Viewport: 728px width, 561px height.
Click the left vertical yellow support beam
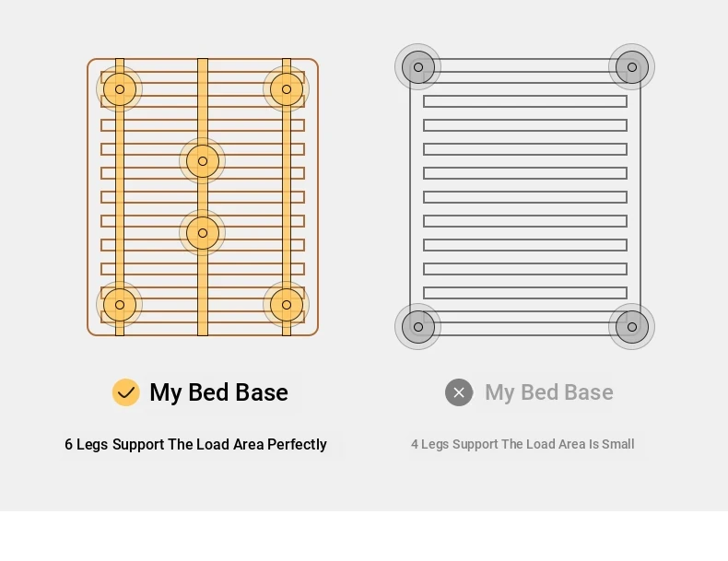point(119,197)
